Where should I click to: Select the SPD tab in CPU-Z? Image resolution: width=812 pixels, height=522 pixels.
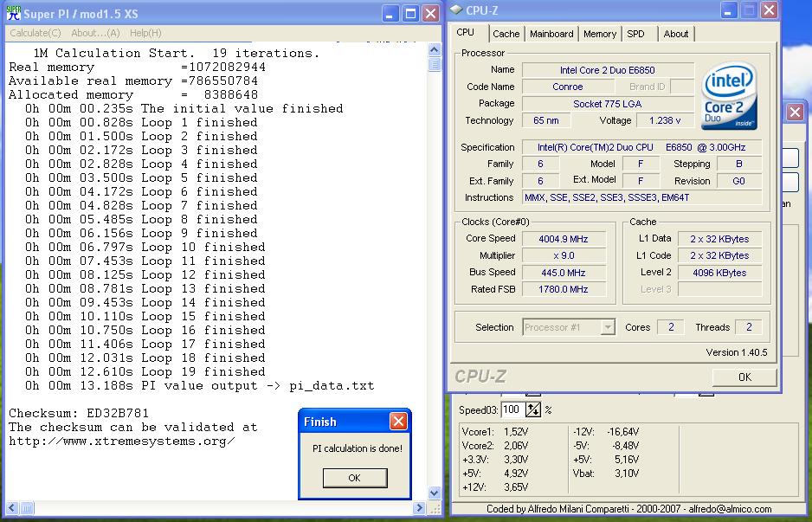click(636, 34)
